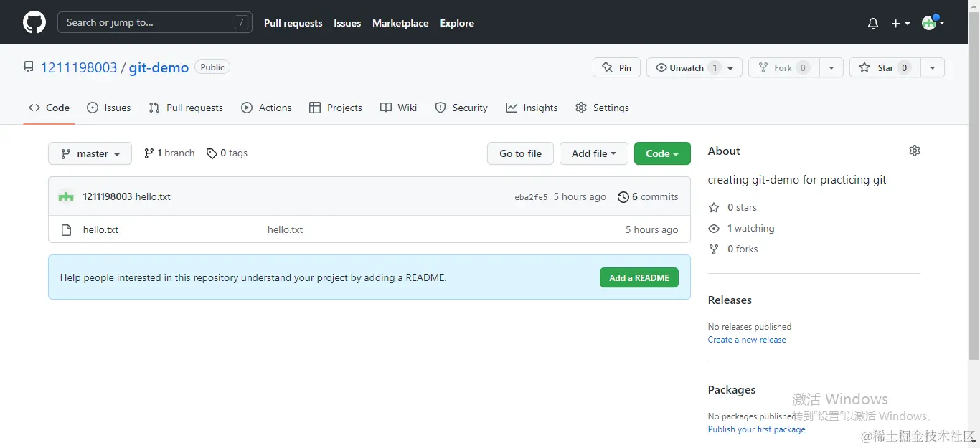This screenshot has height=448, width=980.
Task: Open the green Code dropdown
Action: point(662,153)
